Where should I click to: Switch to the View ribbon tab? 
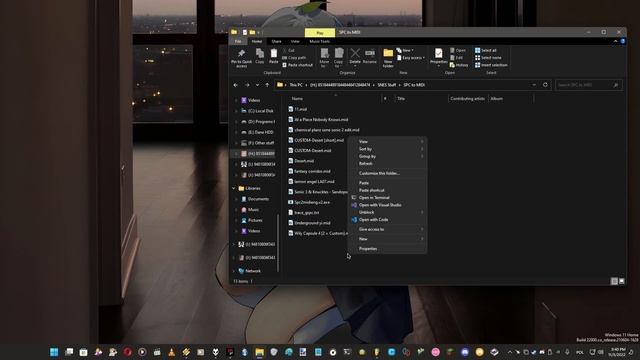(295, 41)
